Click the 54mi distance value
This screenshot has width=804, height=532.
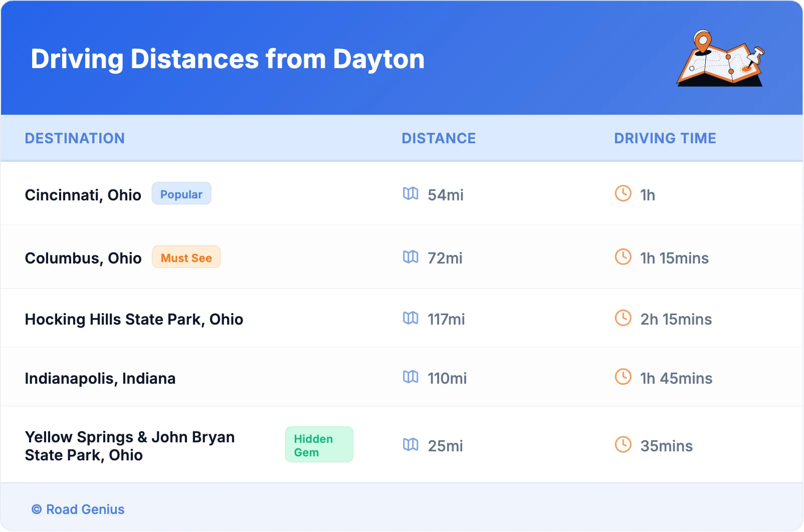pyautogui.click(x=446, y=195)
